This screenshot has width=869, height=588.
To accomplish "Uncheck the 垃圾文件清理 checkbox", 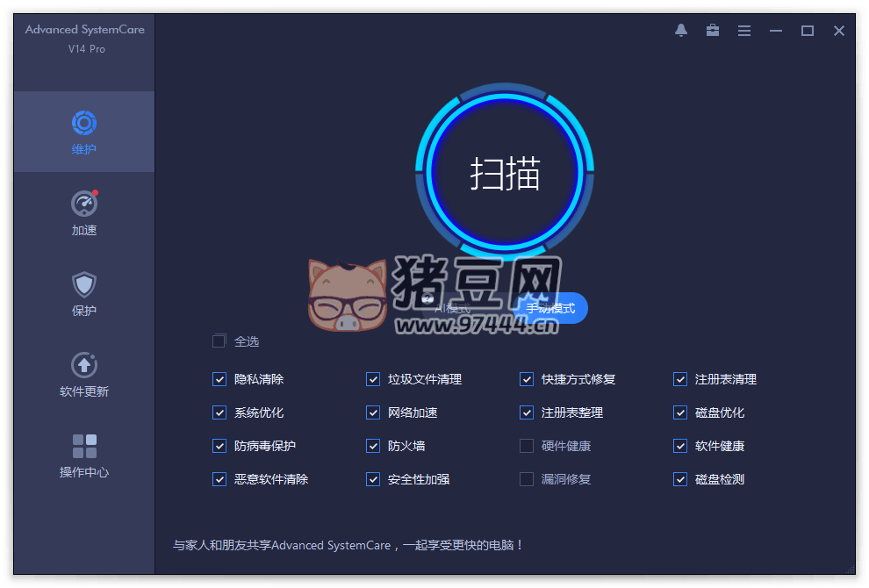I will click(373, 379).
